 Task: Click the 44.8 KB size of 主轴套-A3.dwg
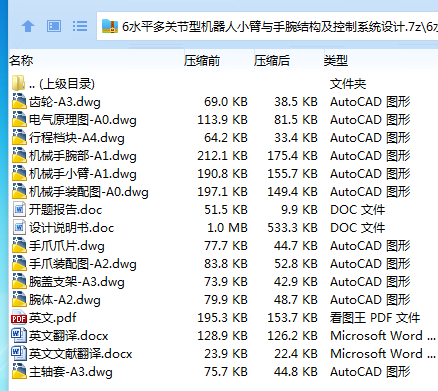tap(296, 372)
